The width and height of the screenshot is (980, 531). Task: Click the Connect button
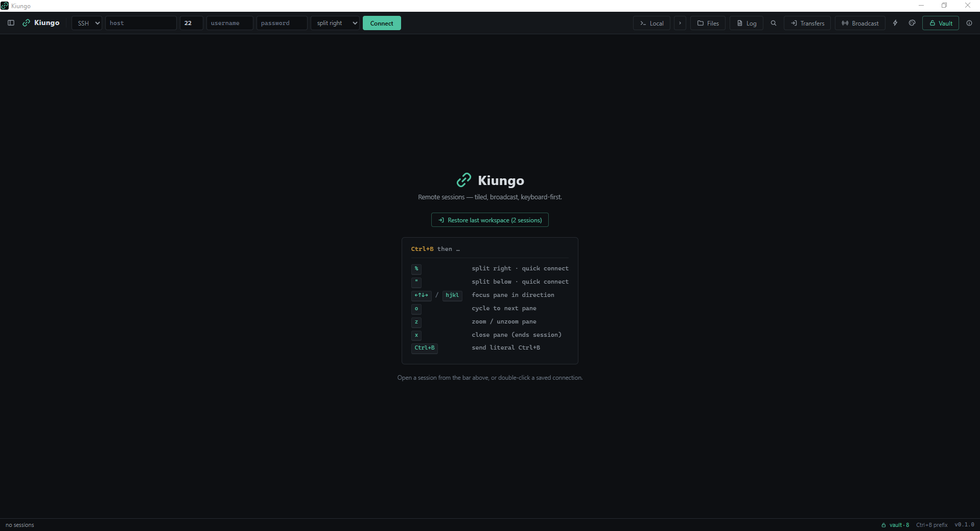pyautogui.click(x=382, y=23)
